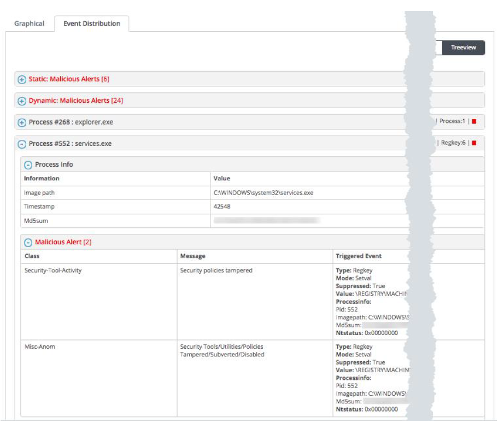Click the red square on the explorer.exe row
The height and width of the screenshot is (429, 504).
pos(474,121)
